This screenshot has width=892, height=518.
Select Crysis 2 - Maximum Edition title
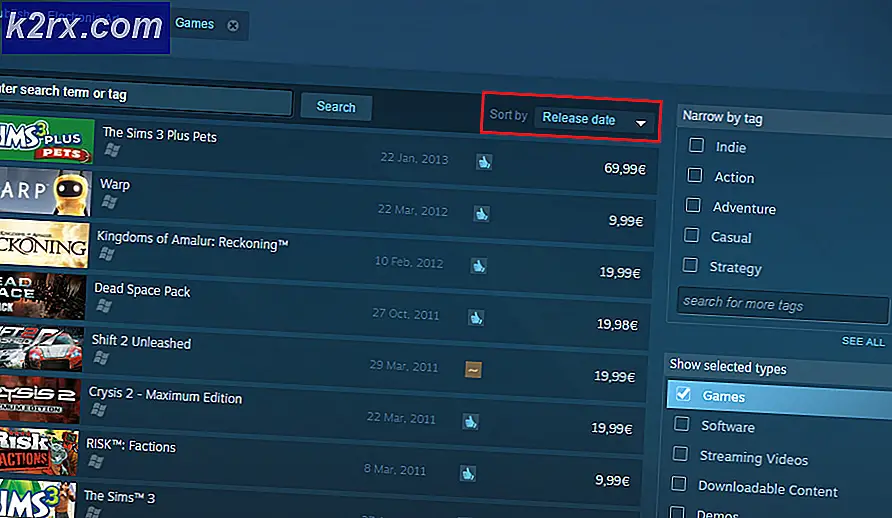click(166, 395)
